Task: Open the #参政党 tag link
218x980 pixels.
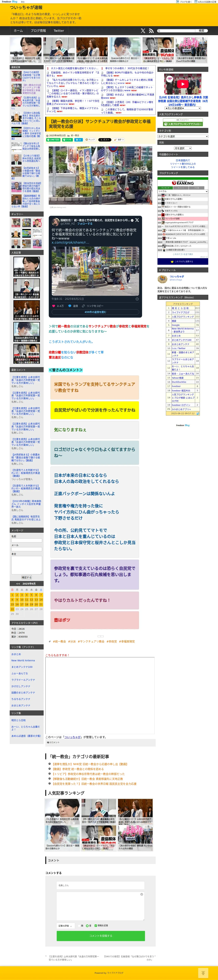Action: click(x=112, y=641)
